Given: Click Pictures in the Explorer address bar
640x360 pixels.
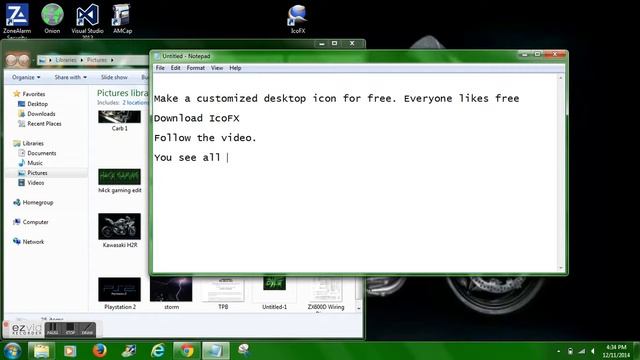Looking at the screenshot, I should (97, 60).
